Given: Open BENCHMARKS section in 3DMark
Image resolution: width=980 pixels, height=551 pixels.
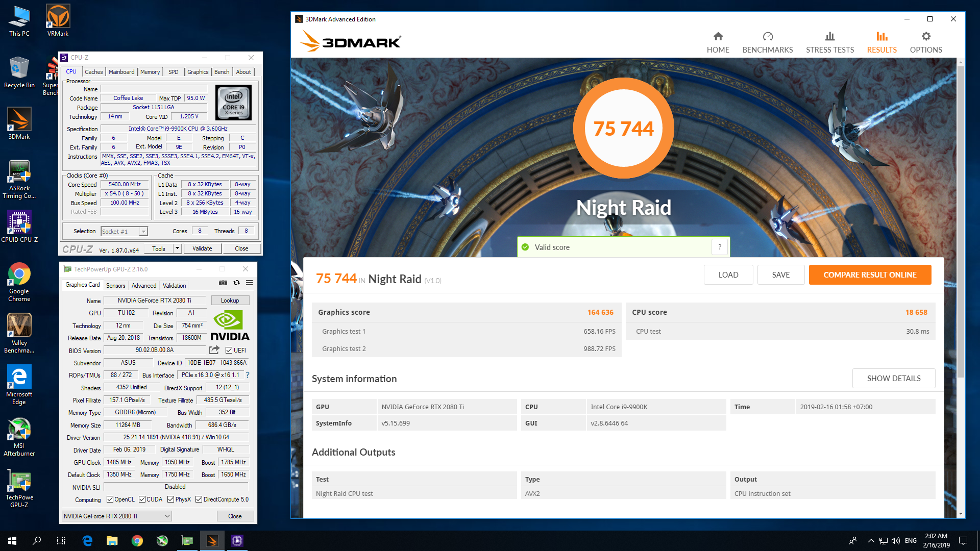Looking at the screenshot, I should point(767,42).
